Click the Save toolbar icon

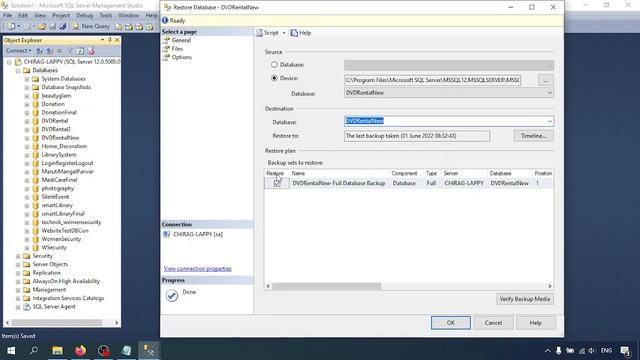[x=53, y=27]
